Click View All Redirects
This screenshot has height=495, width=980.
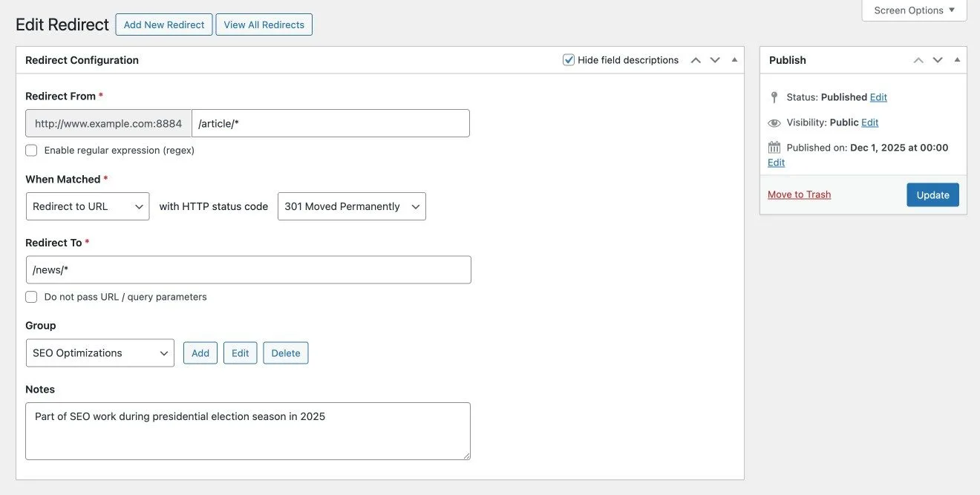click(x=264, y=24)
